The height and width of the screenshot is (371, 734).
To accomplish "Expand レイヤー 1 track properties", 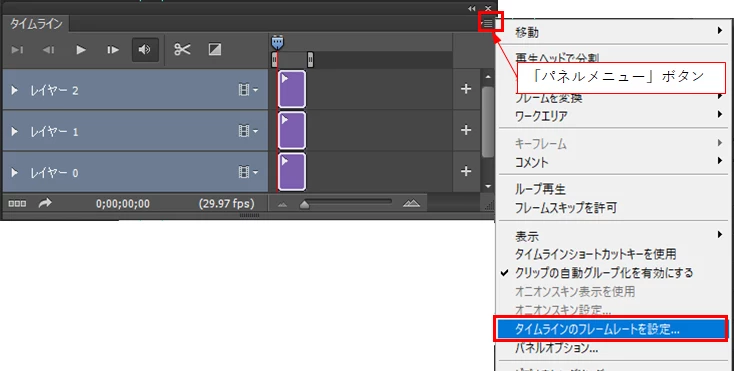I will click(x=15, y=131).
